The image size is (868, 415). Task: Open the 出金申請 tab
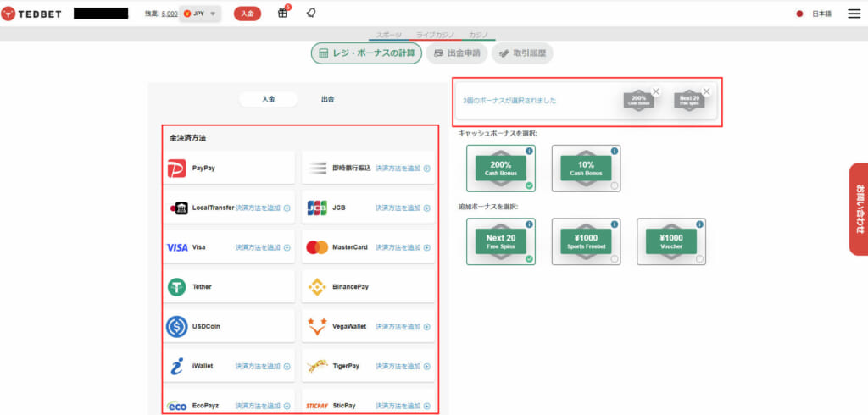click(457, 53)
